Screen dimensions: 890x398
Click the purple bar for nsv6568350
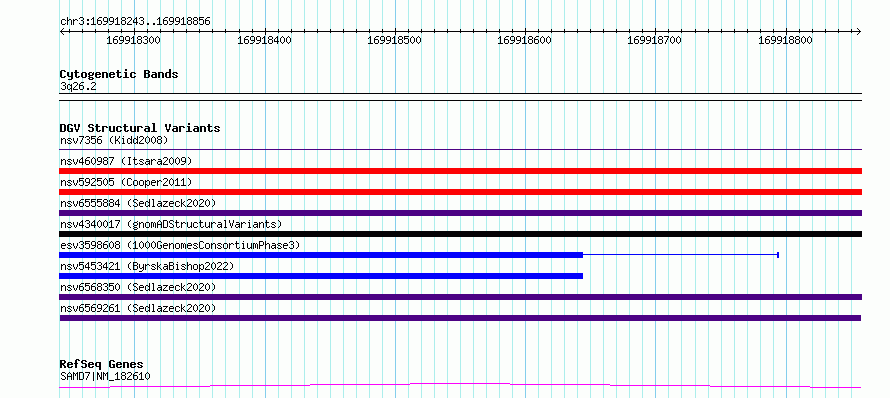click(460, 297)
